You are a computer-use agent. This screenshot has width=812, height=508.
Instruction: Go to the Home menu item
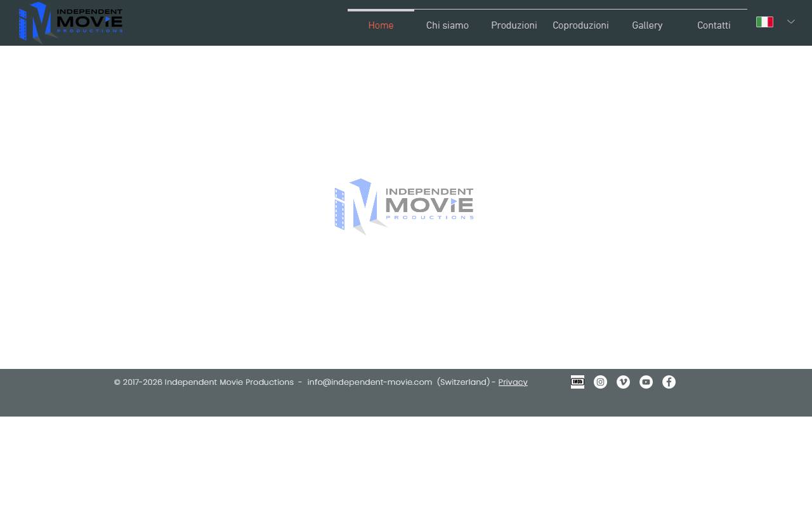381,25
